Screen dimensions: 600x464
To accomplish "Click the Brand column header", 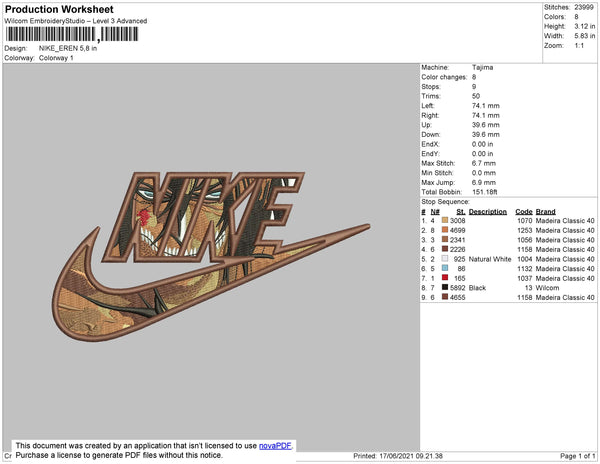I will pyautogui.click(x=545, y=212).
